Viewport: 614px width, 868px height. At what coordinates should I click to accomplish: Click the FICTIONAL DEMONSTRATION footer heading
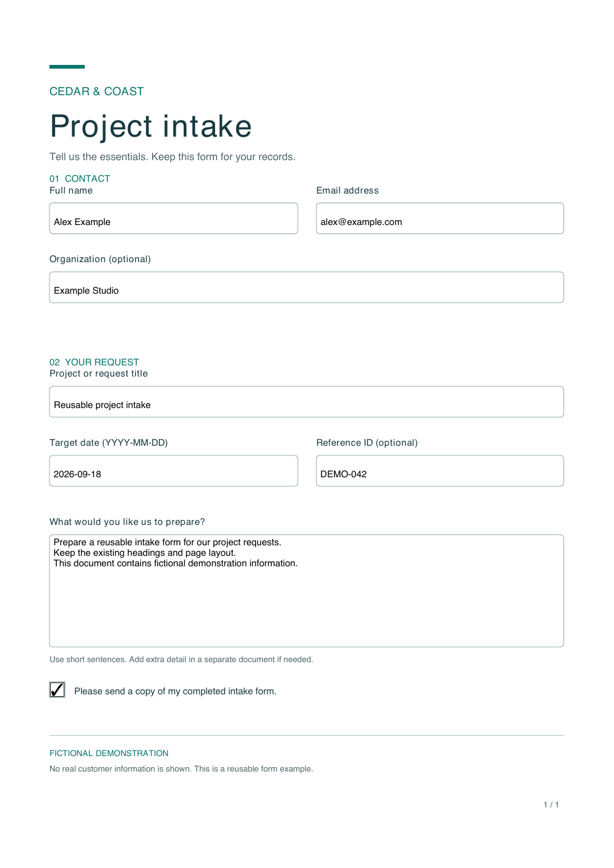[x=109, y=753]
